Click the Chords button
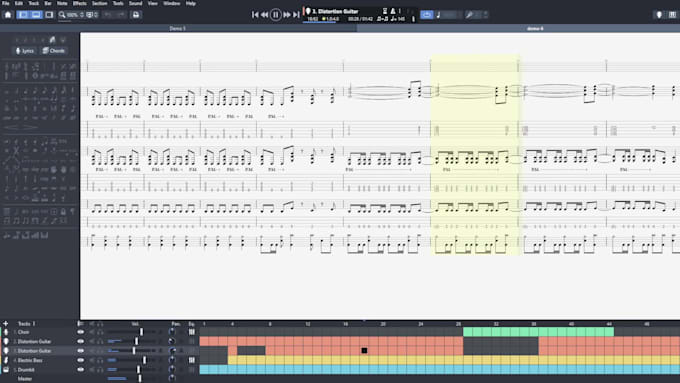 (x=54, y=51)
